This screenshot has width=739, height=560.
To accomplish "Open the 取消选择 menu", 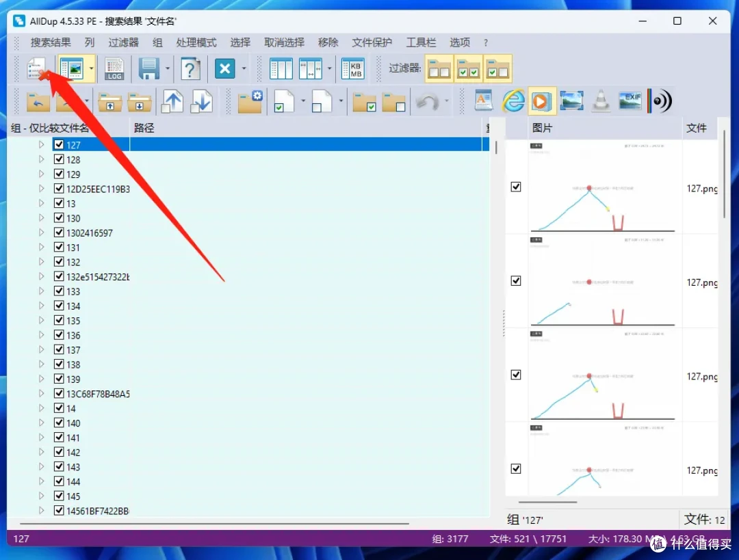I will (x=284, y=42).
